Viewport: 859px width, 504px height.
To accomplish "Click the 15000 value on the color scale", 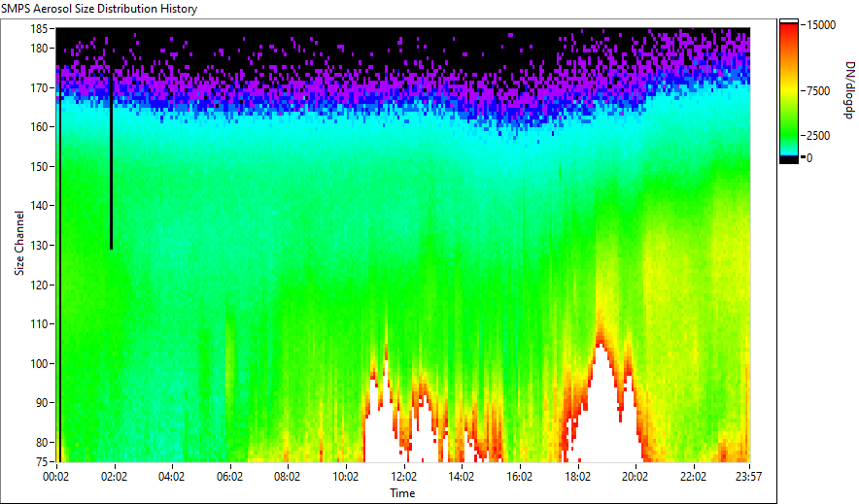I will (821, 25).
